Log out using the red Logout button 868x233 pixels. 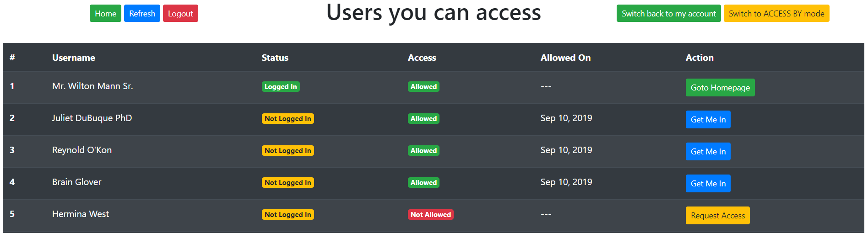(x=180, y=13)
